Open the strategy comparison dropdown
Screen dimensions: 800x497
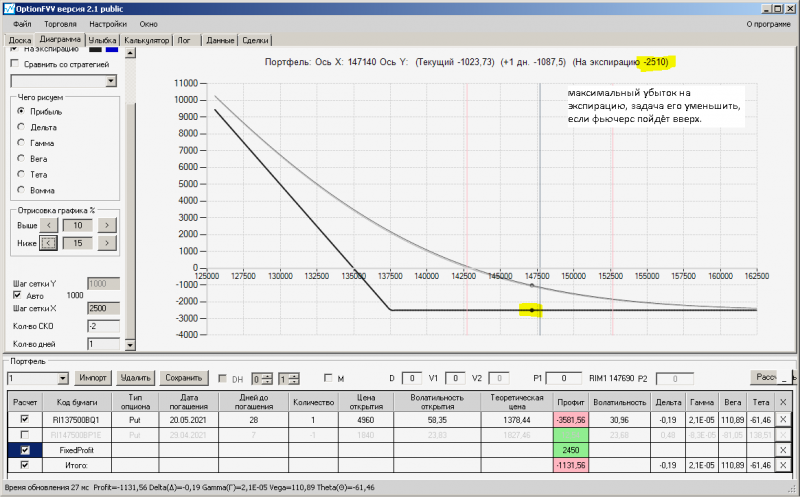111,81
